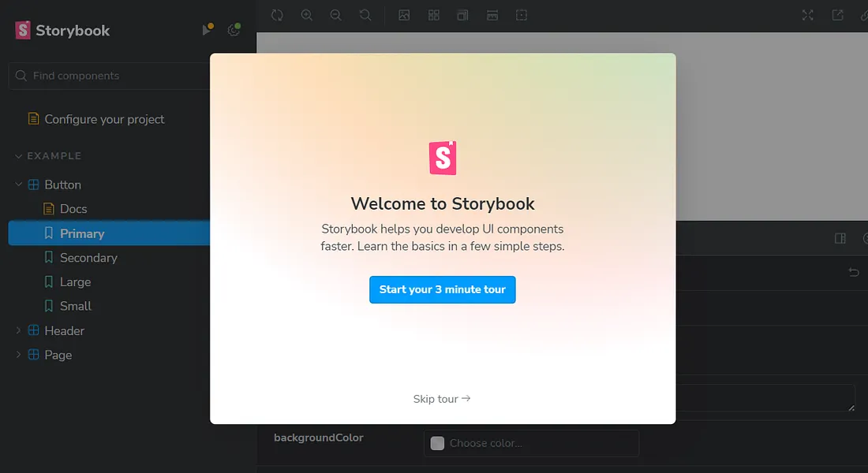Click the reload story toolbar icon
868x473 pixels.
click(x=277, y=15)
